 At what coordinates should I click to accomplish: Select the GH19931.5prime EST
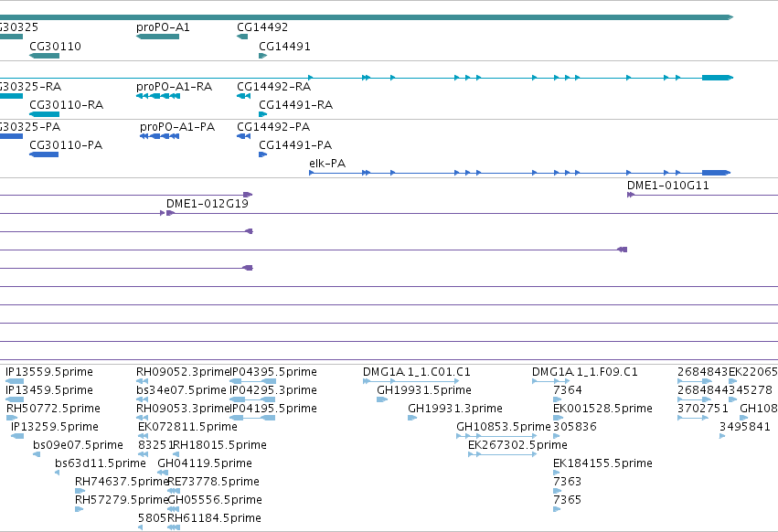382,399
